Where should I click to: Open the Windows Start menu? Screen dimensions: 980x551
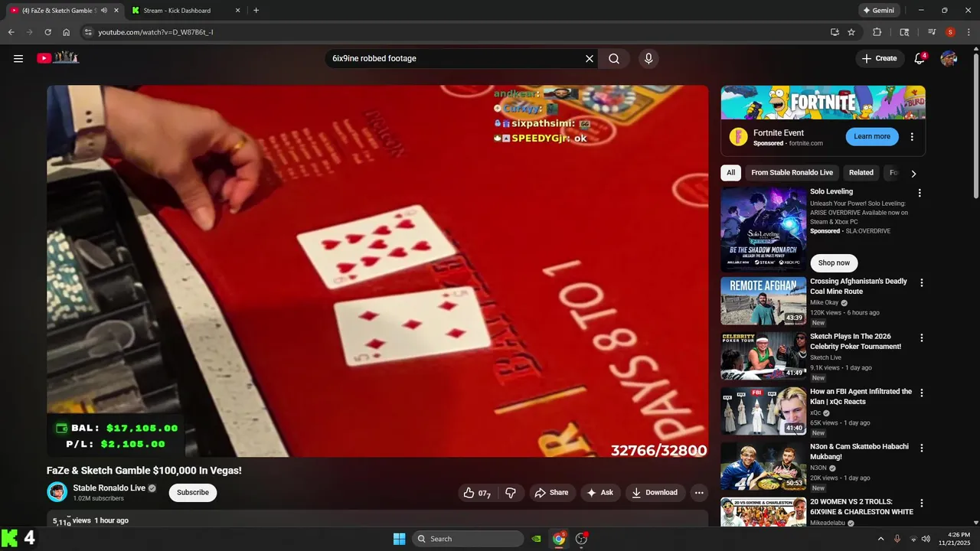[399, 539]
